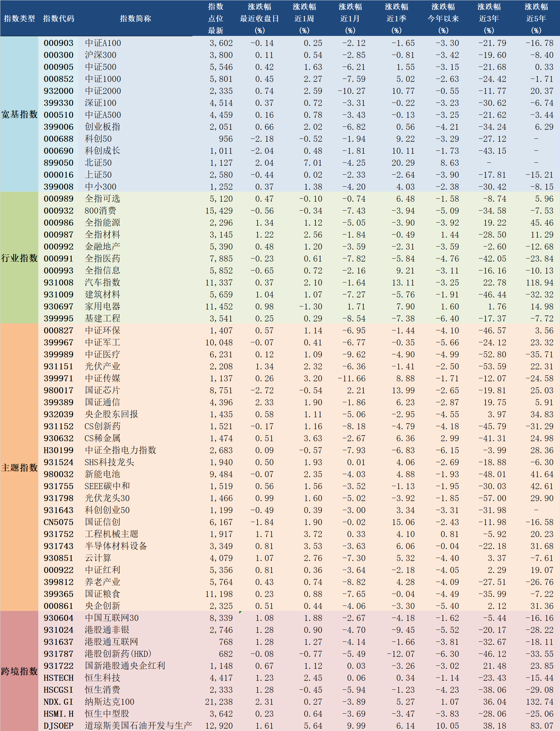Select index code cell 000300
The width and height of the screenshot is (560, 731).
point(59,55)
